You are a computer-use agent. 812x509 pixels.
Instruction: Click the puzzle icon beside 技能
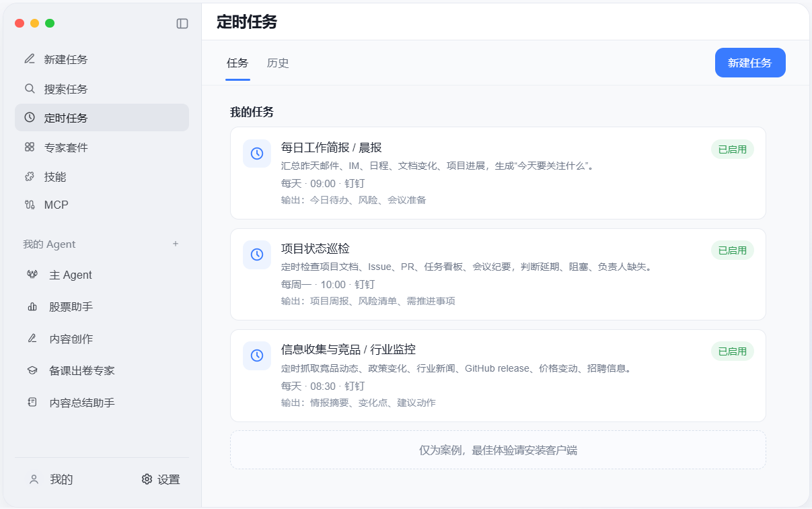(x=30, y=176)
